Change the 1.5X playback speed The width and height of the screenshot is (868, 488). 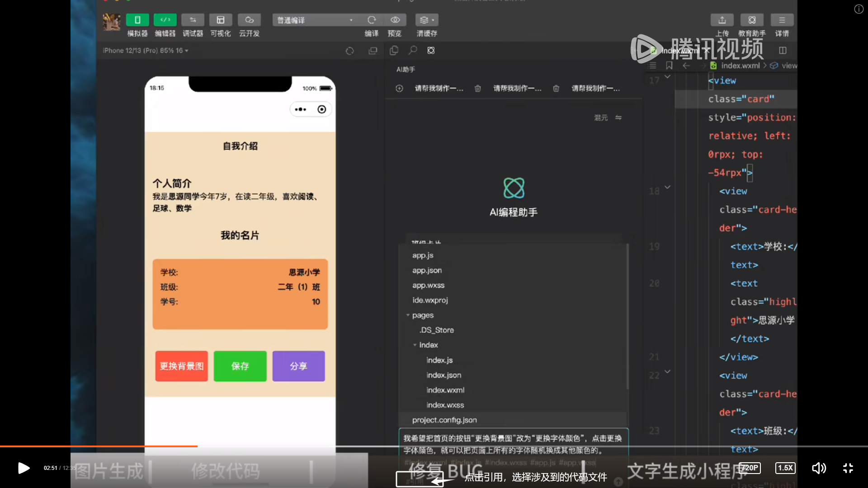pyautogui.click(x=785, y=468)
